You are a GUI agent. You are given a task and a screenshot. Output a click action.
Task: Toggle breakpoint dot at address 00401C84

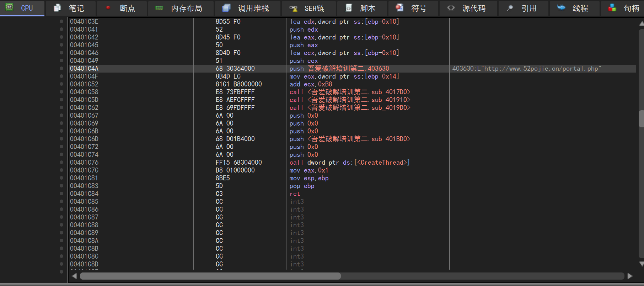pos(61,194)
